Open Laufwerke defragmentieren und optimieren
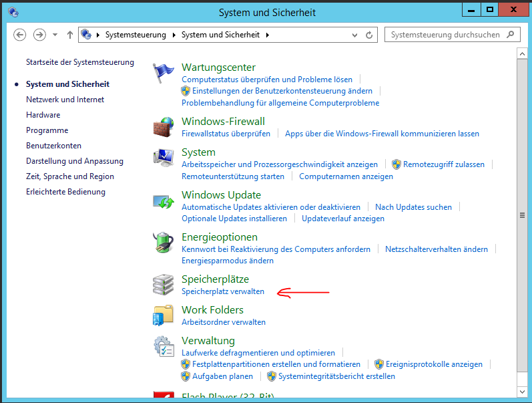This screenshot has width=532, height=403. click(x=258, y=353)
